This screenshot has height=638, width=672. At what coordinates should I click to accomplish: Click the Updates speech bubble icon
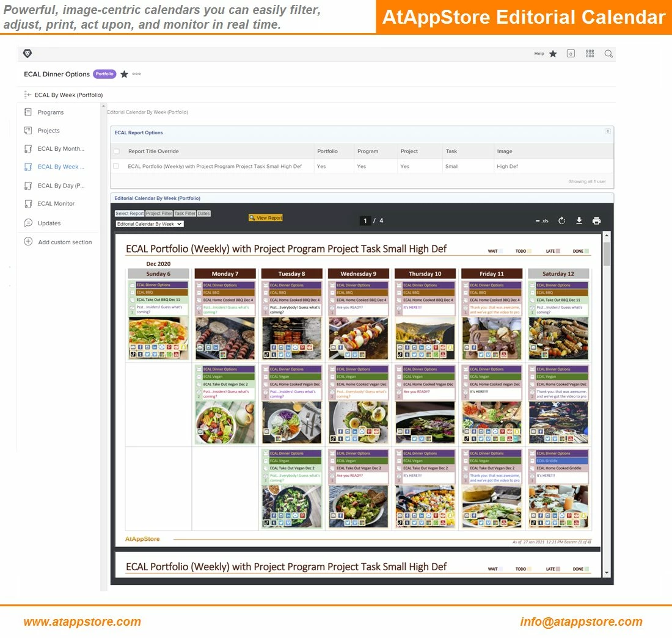[x=28, y=223]
